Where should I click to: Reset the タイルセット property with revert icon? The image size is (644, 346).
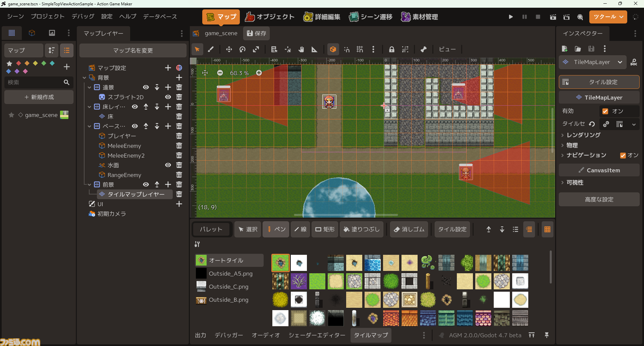click(592, 124)
